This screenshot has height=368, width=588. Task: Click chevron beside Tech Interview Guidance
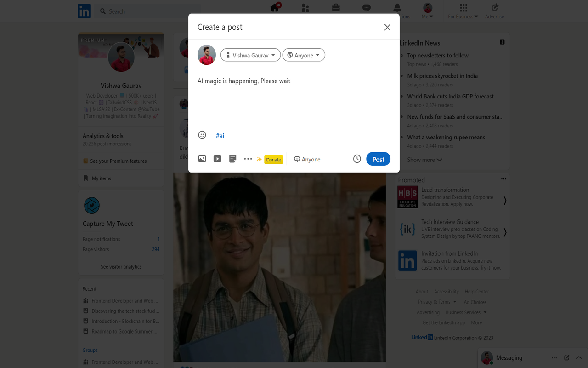(x=505, y=232)
